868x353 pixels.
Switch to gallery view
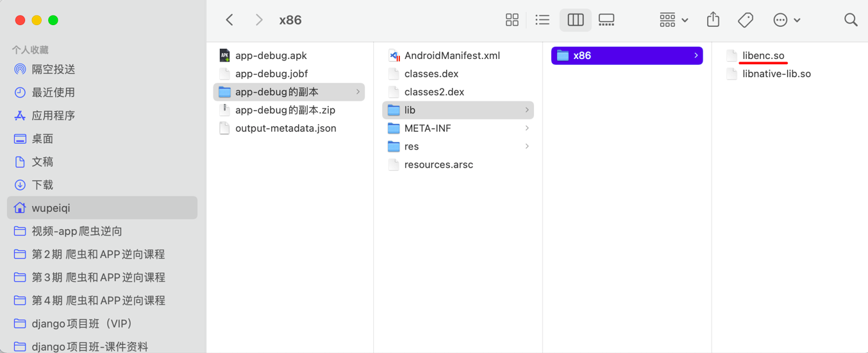point(606,20)
